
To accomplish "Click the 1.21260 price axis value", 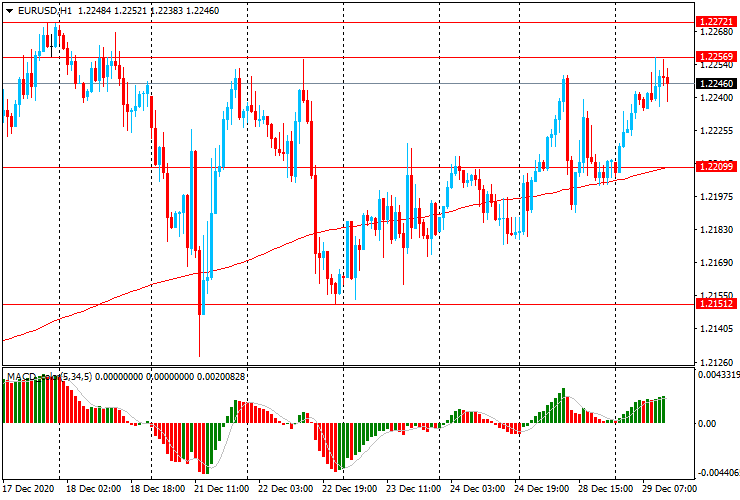I will [715, 362].
